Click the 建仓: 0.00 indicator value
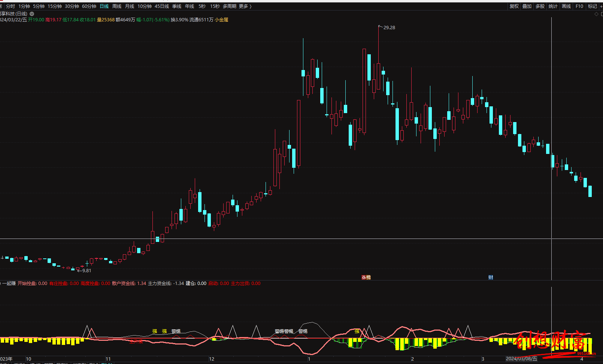603x364 pixels. pos(196,283)
